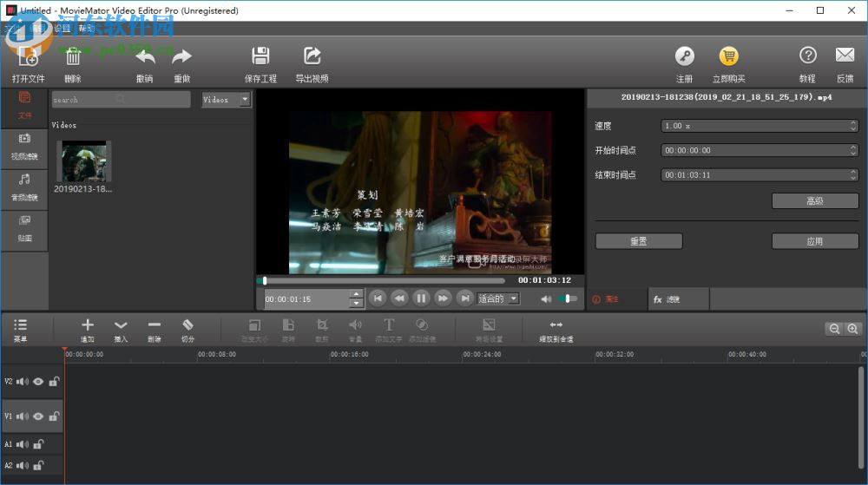Mute the A2 audio track
The height and width of the screenshot is (485, 868).
[x=23, y=466]
